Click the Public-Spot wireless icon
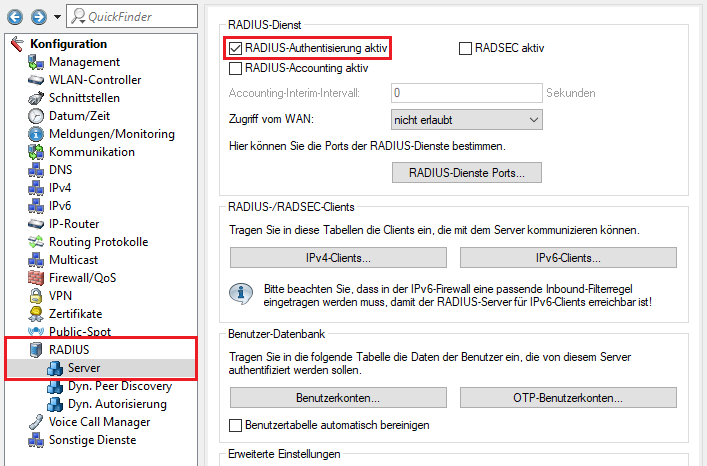 (x=36, y=332)
